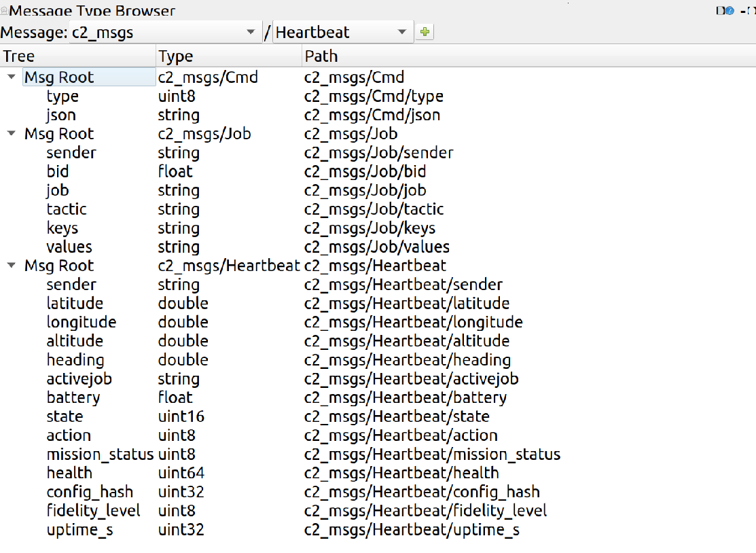The height and width of the screenshot is (553, 756).
Task: Click the c2_msgs/Heartbeat/battery path cell
Action: [405, 398]
